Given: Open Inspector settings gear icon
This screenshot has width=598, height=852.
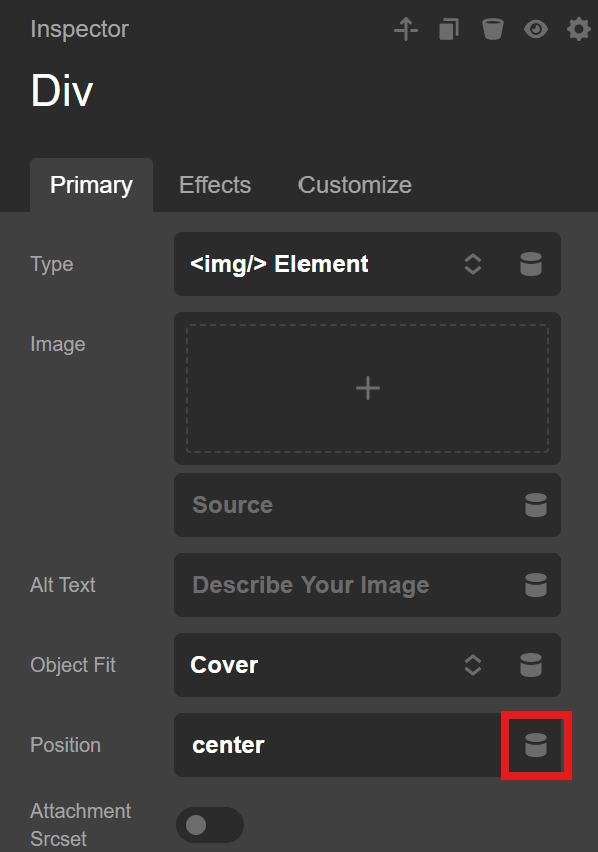Looking at the screenshot, I should (x=578, y=29).
